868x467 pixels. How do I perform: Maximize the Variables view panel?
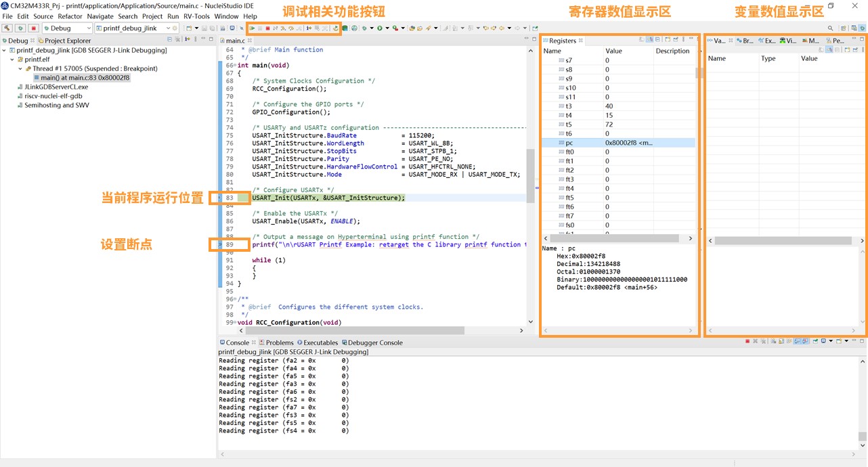point(862,39)
